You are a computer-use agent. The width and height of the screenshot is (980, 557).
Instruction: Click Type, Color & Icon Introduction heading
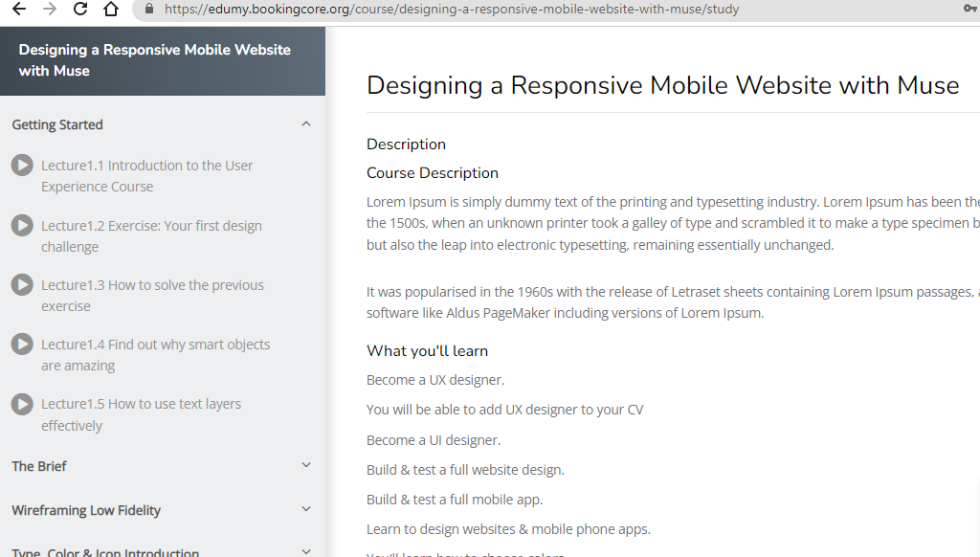click(105, 552)
